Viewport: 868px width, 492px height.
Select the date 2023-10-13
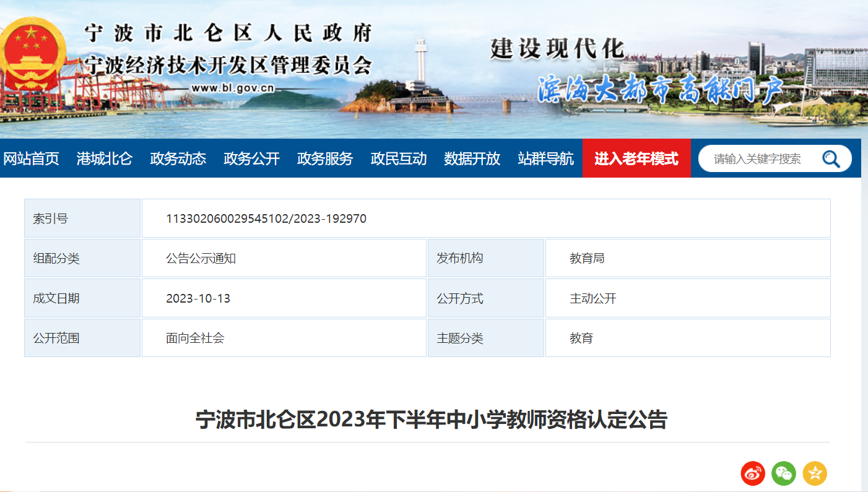click(198, 298)
